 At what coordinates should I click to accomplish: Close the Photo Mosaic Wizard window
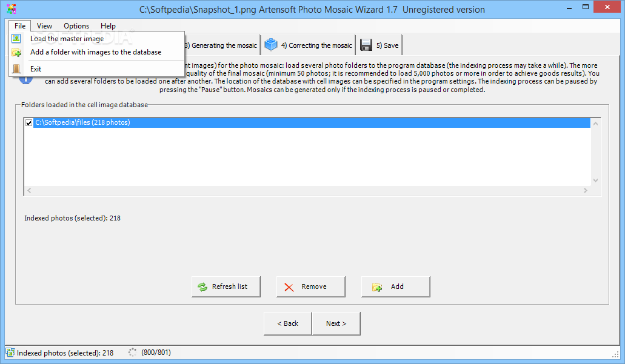tap(607, 7)
